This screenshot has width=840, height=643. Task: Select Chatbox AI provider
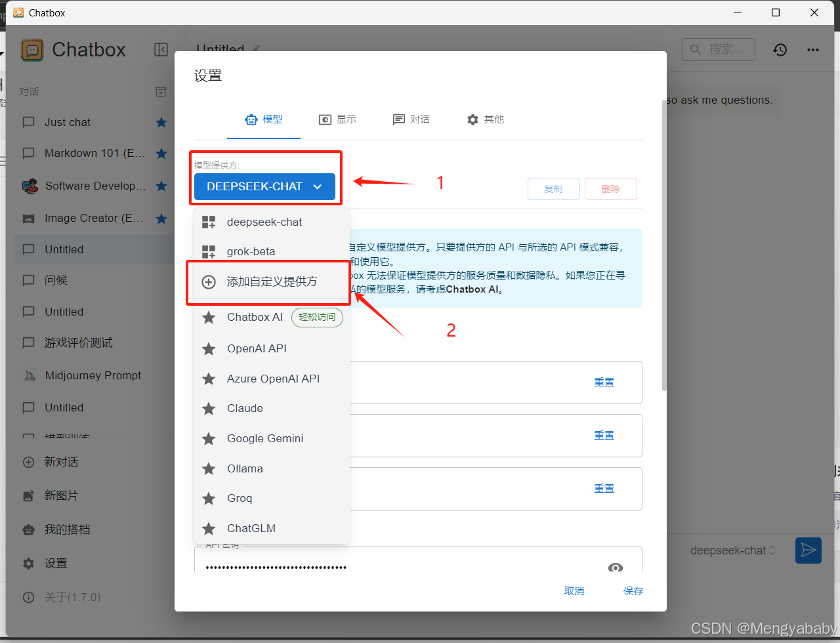pyautogui.click(x=272, y=318)
